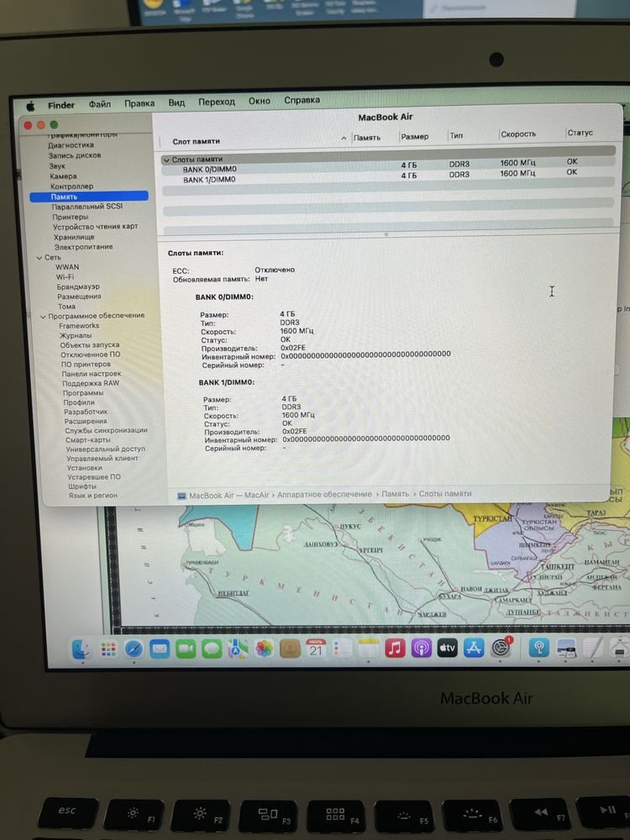Click the System Information chip icon in Dock
Image resolution: width=630 pixels, height=840 pixels.
click(619, 647)
